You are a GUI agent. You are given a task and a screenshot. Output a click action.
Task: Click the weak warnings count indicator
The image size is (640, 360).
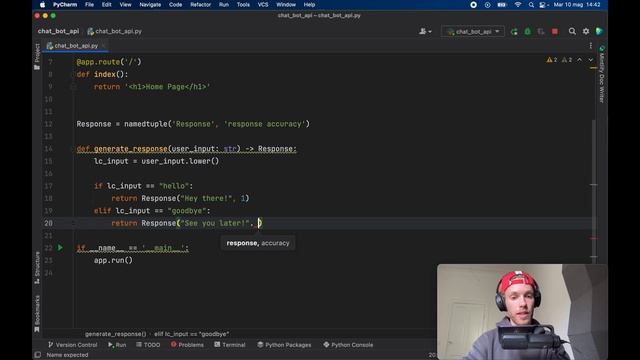[x=567, y=60]
